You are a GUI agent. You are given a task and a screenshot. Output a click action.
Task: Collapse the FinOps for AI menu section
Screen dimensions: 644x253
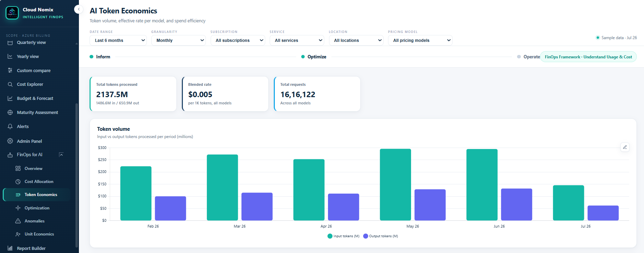(x=61, y=155)
